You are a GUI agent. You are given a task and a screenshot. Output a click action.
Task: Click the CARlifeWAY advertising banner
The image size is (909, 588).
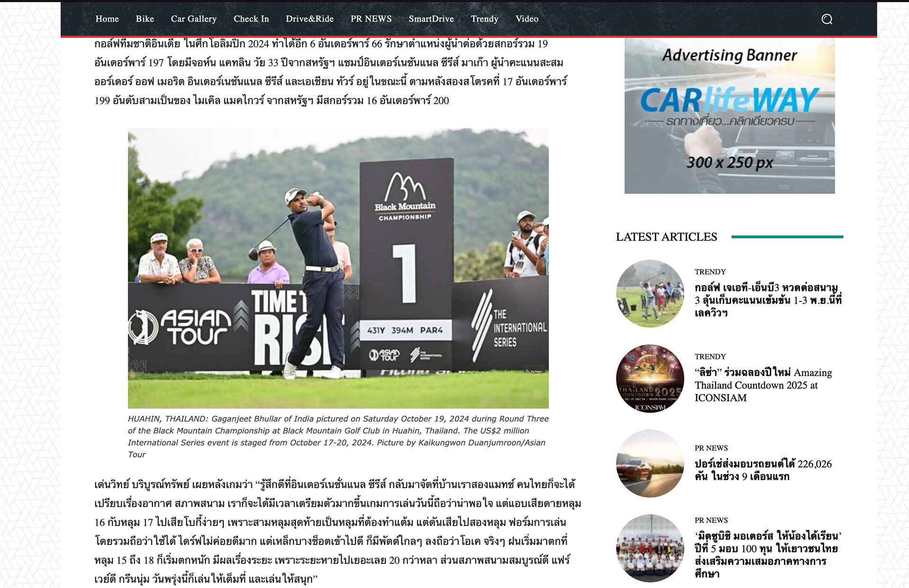pos(729,116)
